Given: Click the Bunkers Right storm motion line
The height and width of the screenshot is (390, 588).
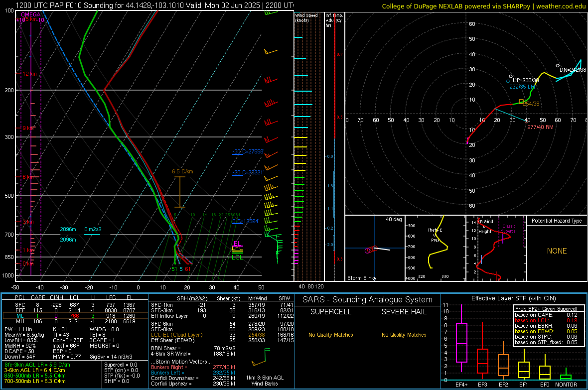Looking at the screenshot, I should (x=193, y=367).
